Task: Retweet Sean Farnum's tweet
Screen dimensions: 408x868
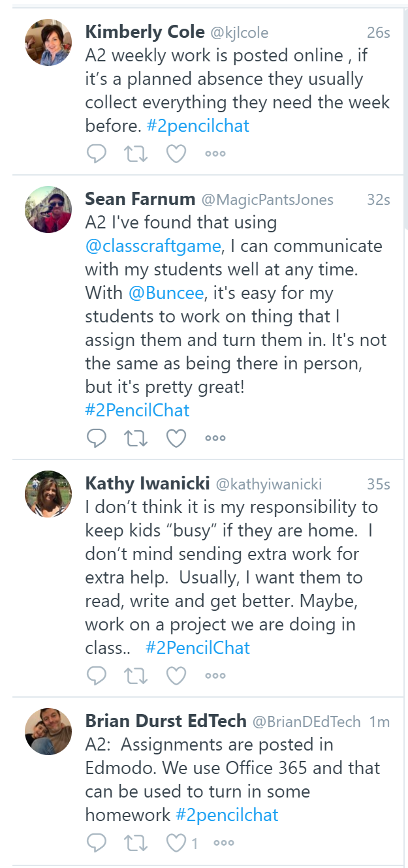Action: [x=136, y=439]
